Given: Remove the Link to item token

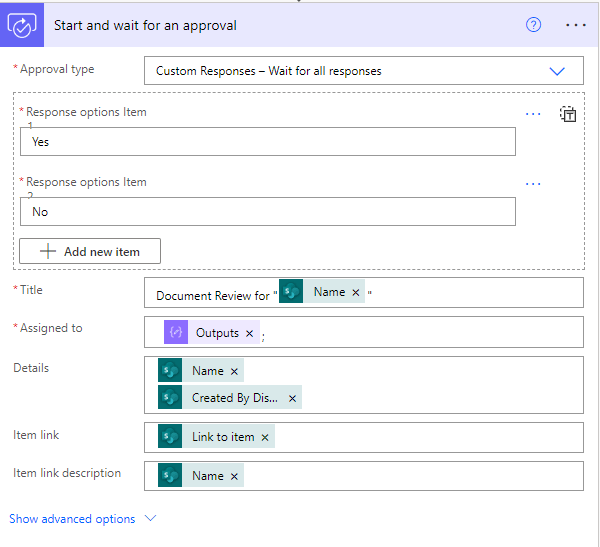Looking at the screenshot, I should [x=265, y=438].
